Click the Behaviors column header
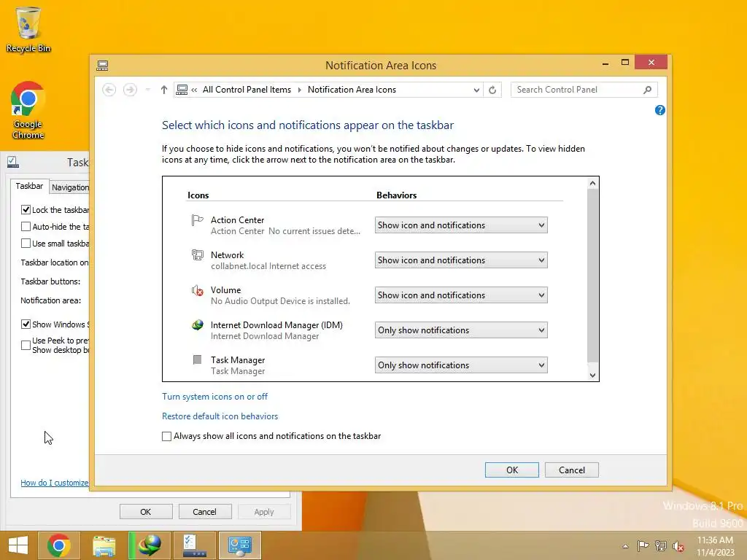Screen dimensions: 747x560 pos(396,195)
